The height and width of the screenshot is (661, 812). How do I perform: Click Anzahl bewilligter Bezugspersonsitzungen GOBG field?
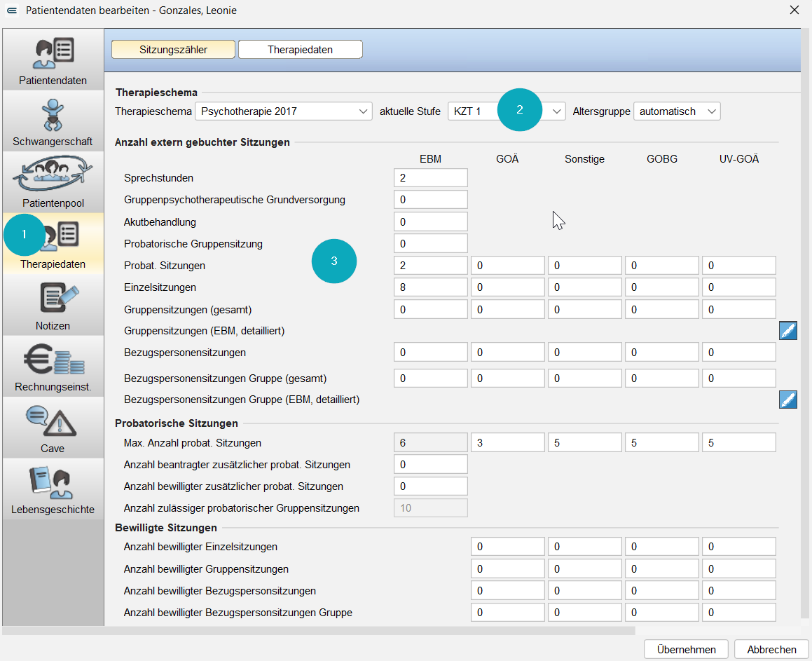pos(662,590)
